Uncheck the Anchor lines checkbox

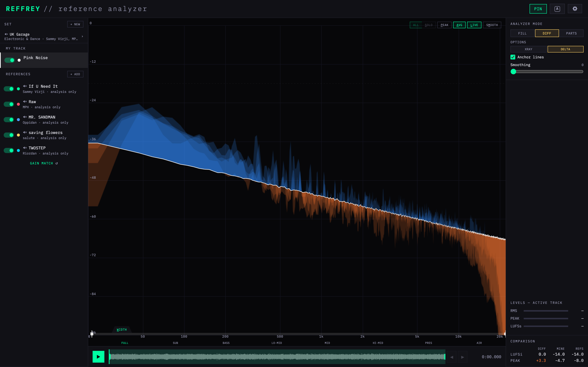pos(513,57)
